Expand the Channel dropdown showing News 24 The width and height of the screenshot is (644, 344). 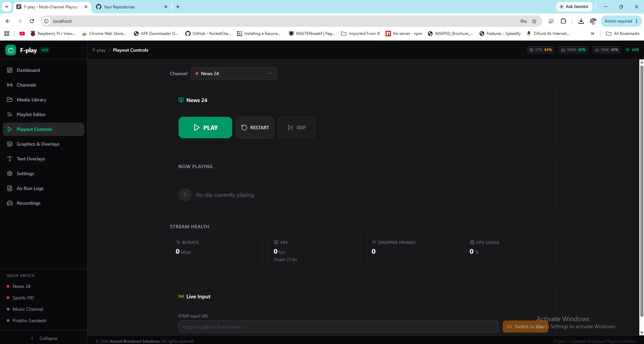234,73
